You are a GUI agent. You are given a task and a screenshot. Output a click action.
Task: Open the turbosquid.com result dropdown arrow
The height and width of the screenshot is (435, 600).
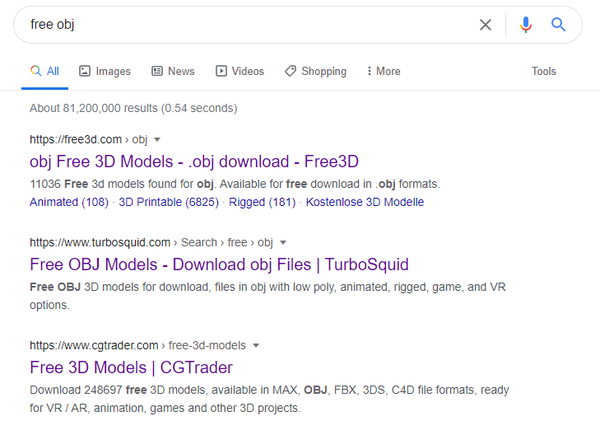[x=283, y=242]
